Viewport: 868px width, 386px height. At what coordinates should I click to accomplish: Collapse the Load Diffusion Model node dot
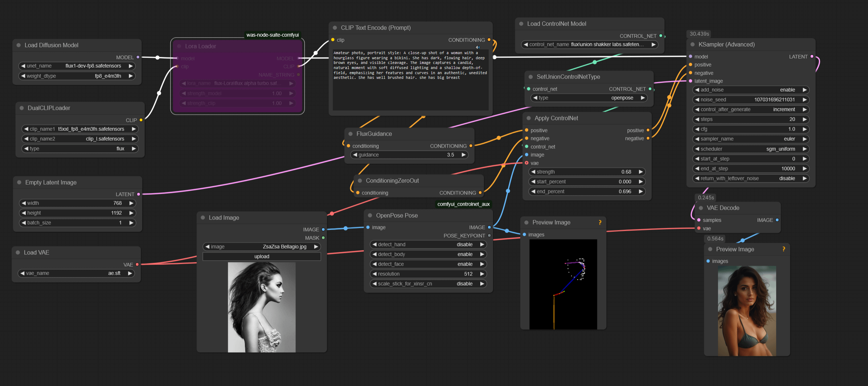pyautogui.click(x=19, y=45)
